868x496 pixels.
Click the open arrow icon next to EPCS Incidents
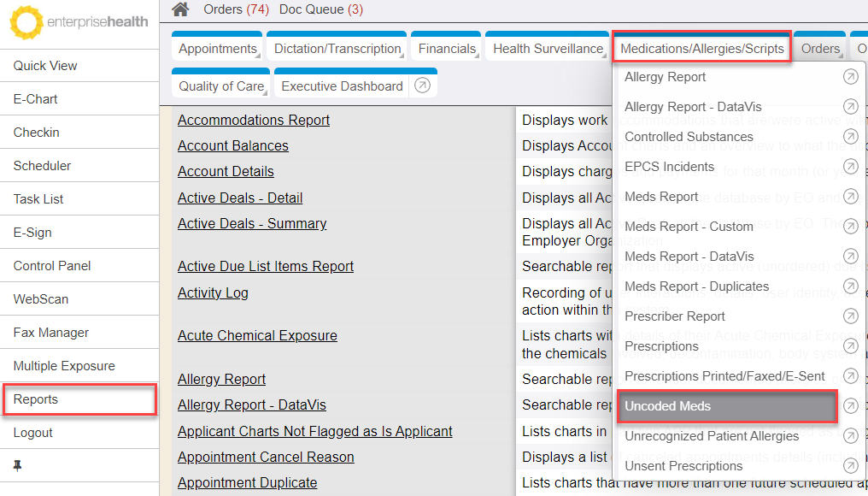(850, 167)
